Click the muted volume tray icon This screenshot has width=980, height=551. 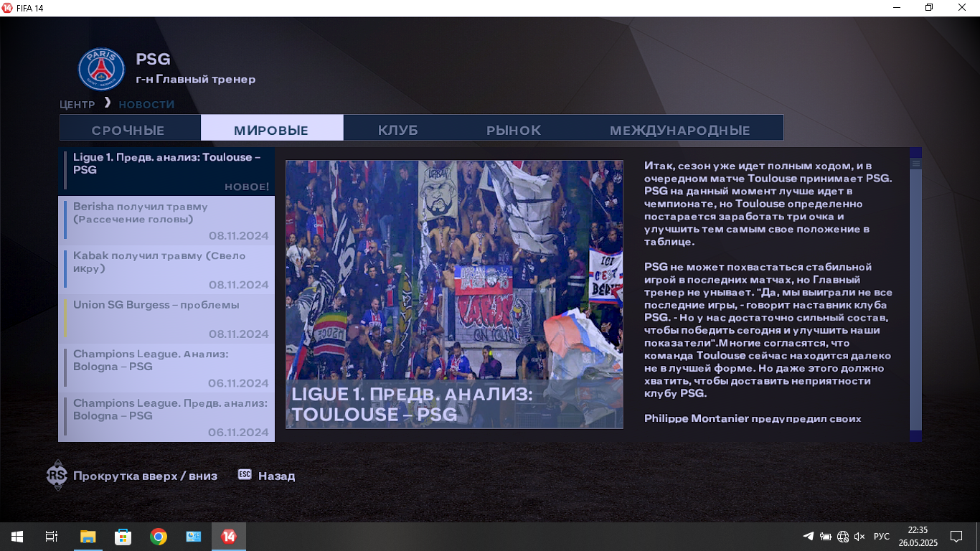pos(860,537)
